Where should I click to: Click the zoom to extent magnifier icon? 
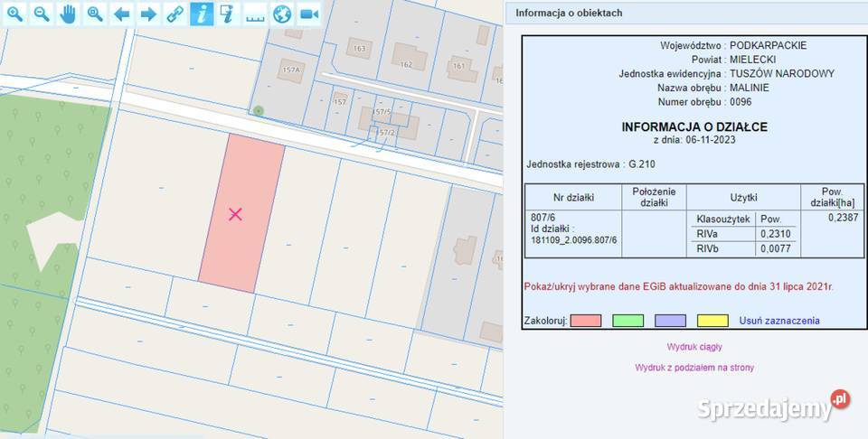click(x=95, y=14)
